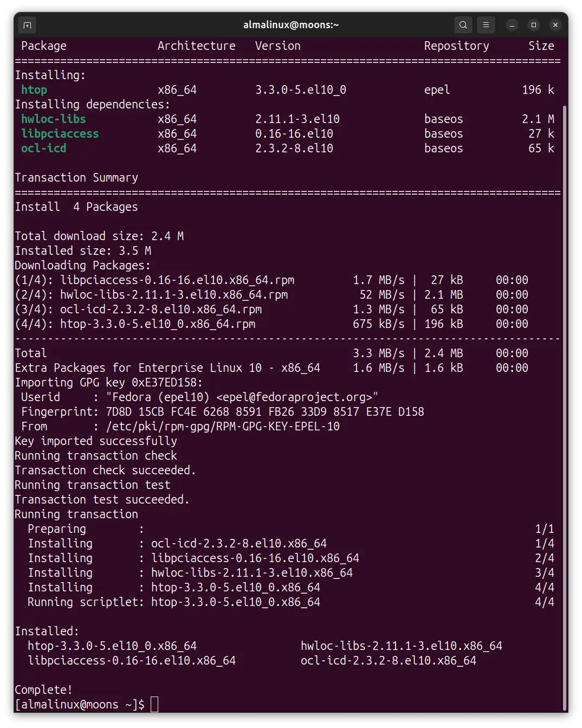This screenshot has height=728, width=582.
Task: Click the (3/4) ocl-icd rpm download line
Action: point(271,310)
